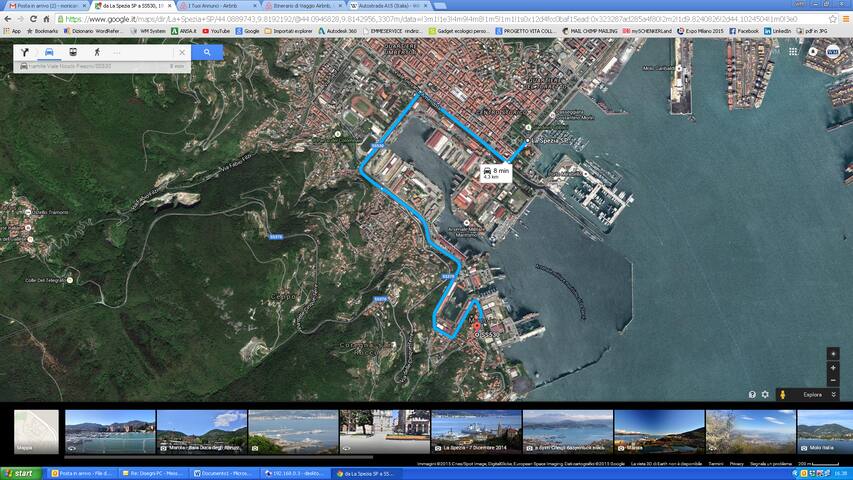Choose walking directions icon
The width and height of the screenshot is (853, 480).
coord(97,52)
